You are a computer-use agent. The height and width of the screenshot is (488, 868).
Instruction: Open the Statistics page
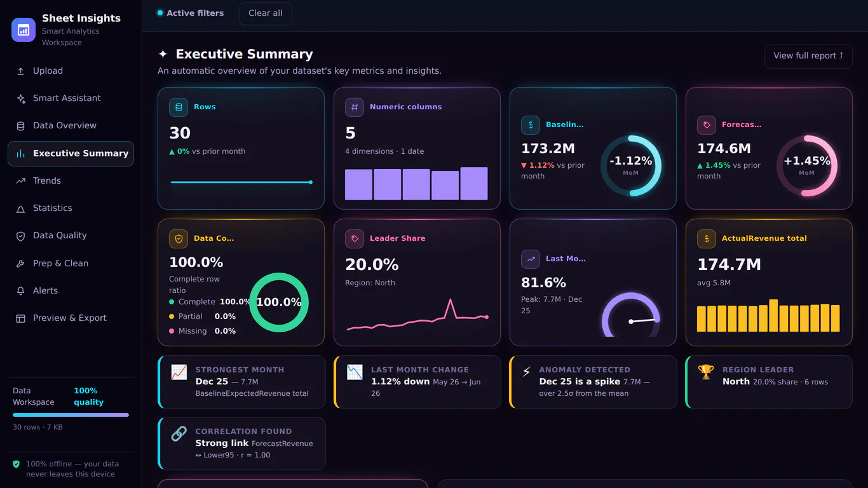pos(71,208)
